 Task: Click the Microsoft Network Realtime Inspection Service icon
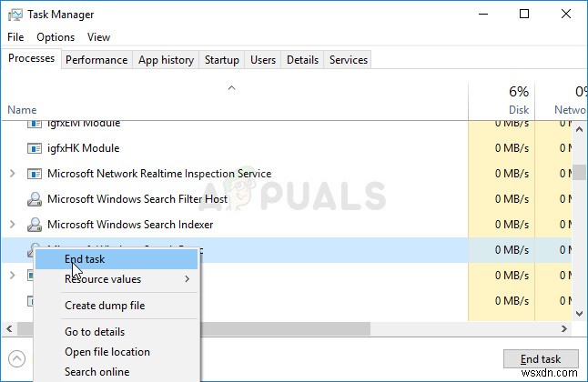click(x=35, y=174)
